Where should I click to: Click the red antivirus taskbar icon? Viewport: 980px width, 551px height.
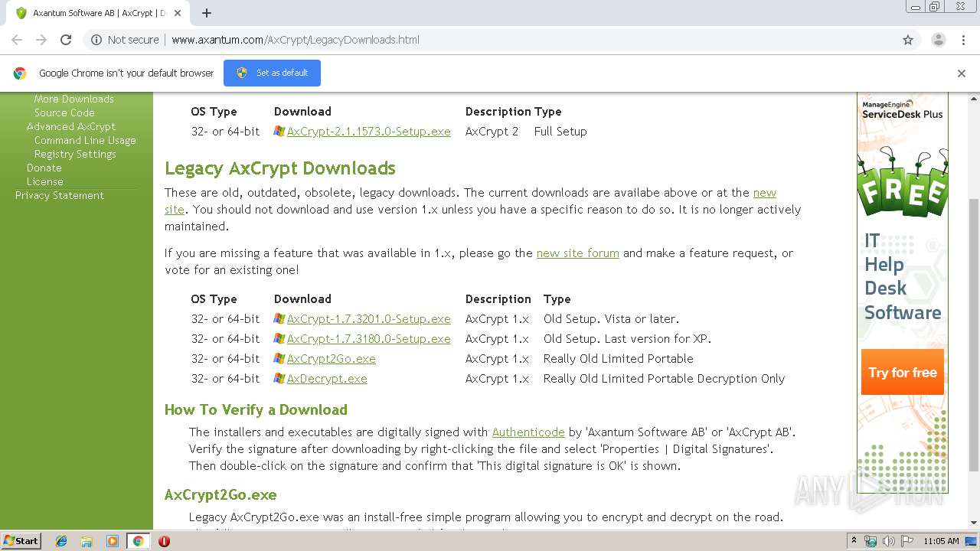pyautogui.click(x=164, y=541)
